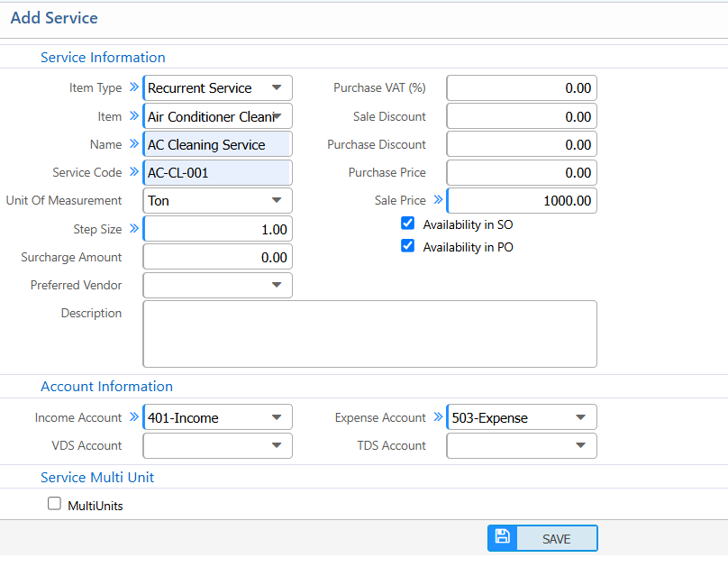Screen dimensions: 728x585
Task: Click the Service Information section header
Action: coord(103,57)
